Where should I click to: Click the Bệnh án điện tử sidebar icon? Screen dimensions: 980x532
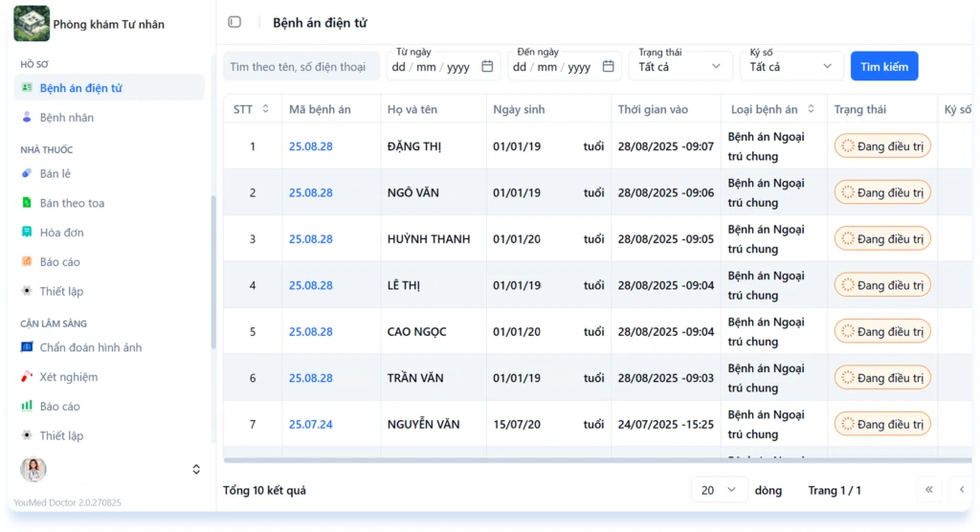[27, 88]
